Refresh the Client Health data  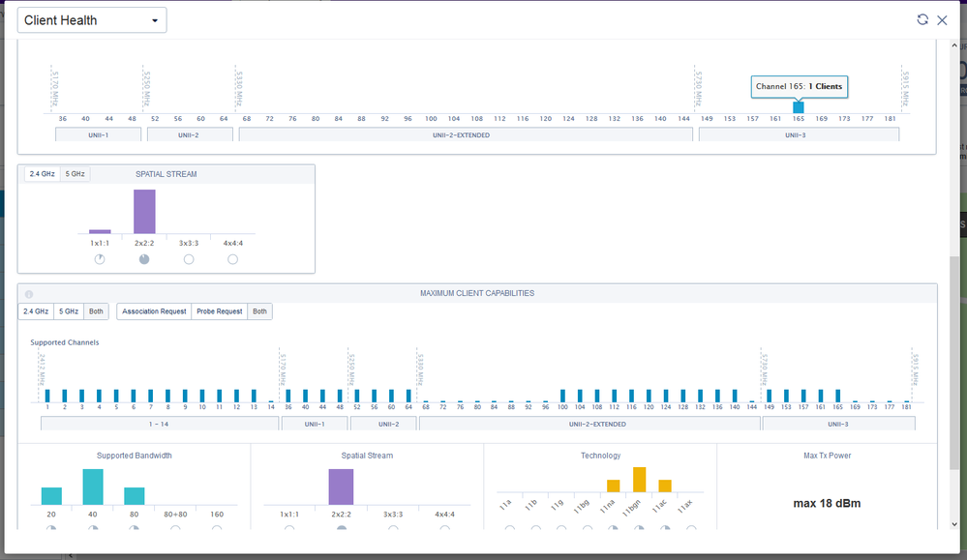[922, 19]
